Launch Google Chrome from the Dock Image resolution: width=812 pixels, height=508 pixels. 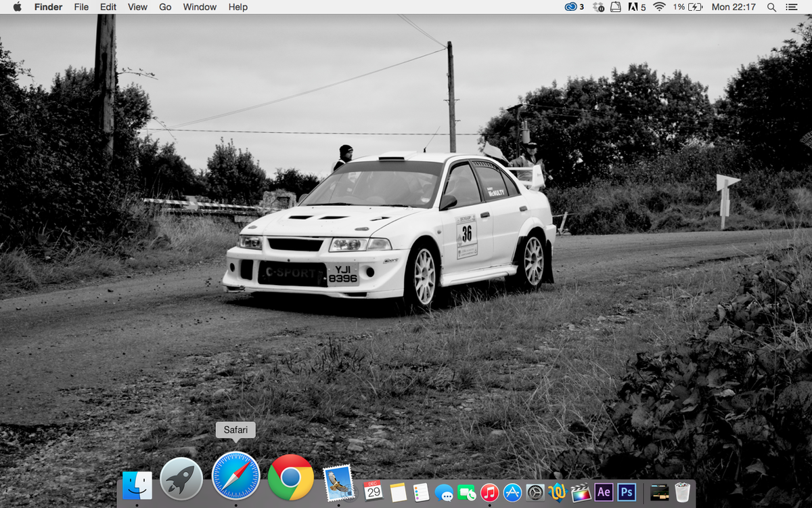pos(291,478)
